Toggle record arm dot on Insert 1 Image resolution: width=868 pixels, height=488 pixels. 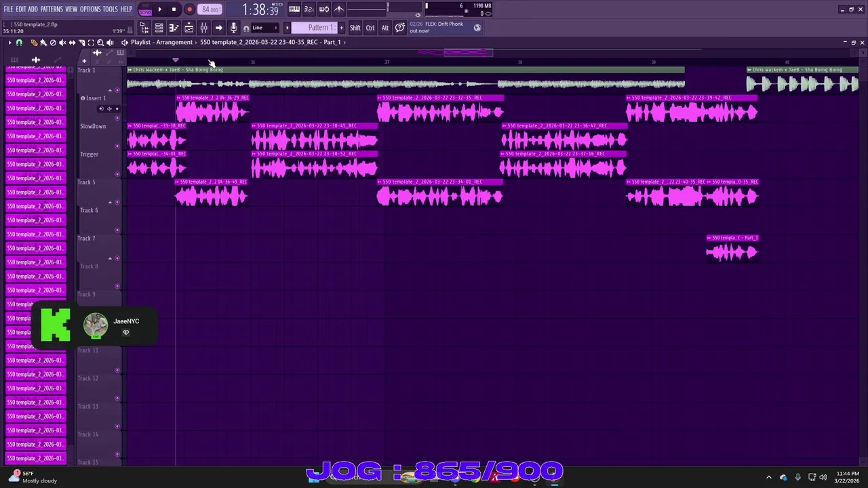(117, 108)
